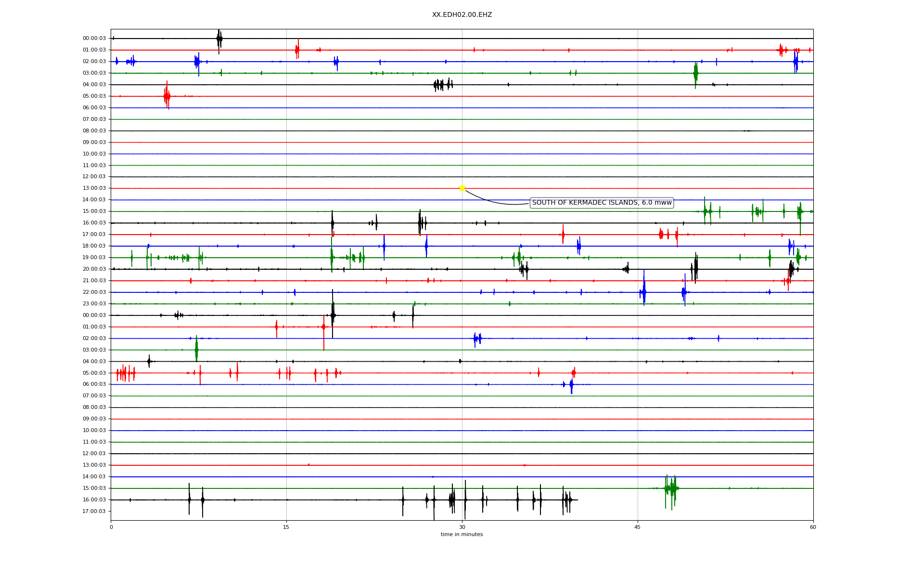Click the 30 minute tick label
924x578 pixels.
(x=462, y=527)
